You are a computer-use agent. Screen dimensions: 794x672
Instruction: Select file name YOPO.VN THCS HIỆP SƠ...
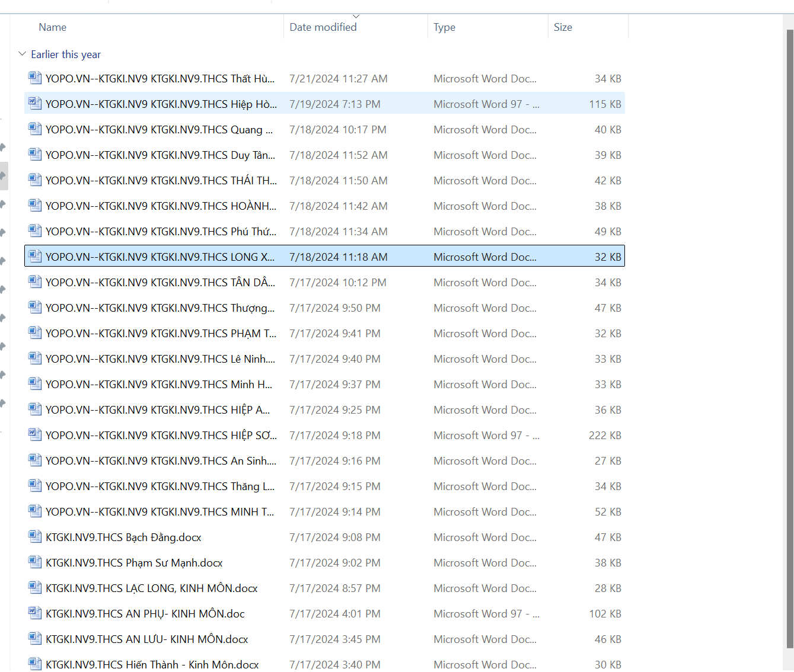pos(161,436)
